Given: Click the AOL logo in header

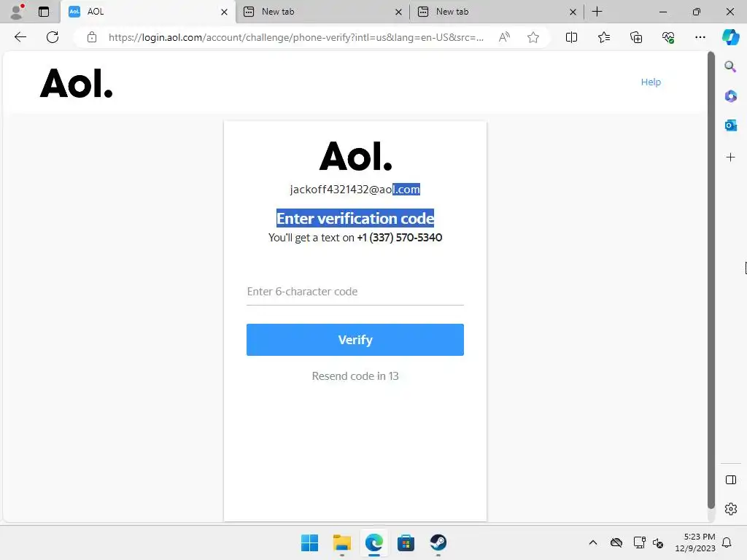Looking at the screenshot, I should coord(76,83).
